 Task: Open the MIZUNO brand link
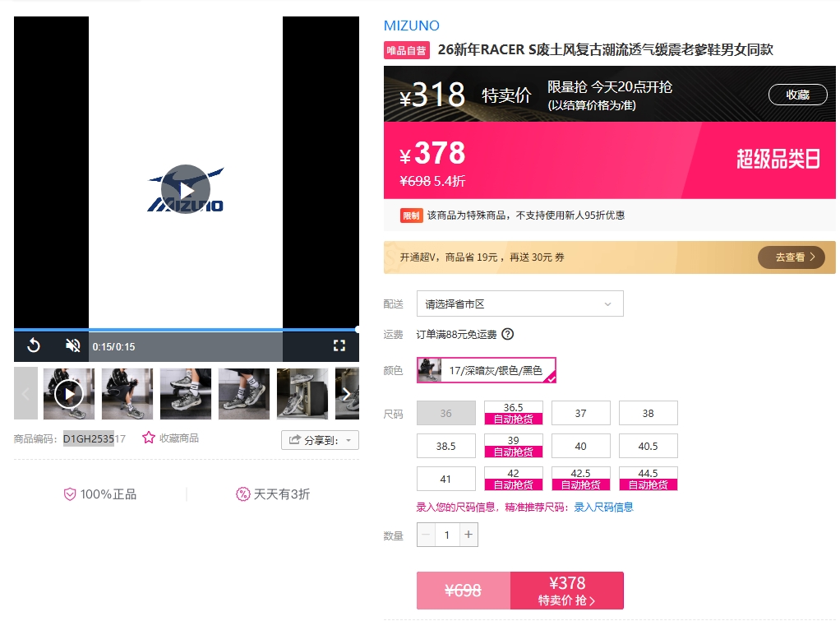click(x=412, y=25)
